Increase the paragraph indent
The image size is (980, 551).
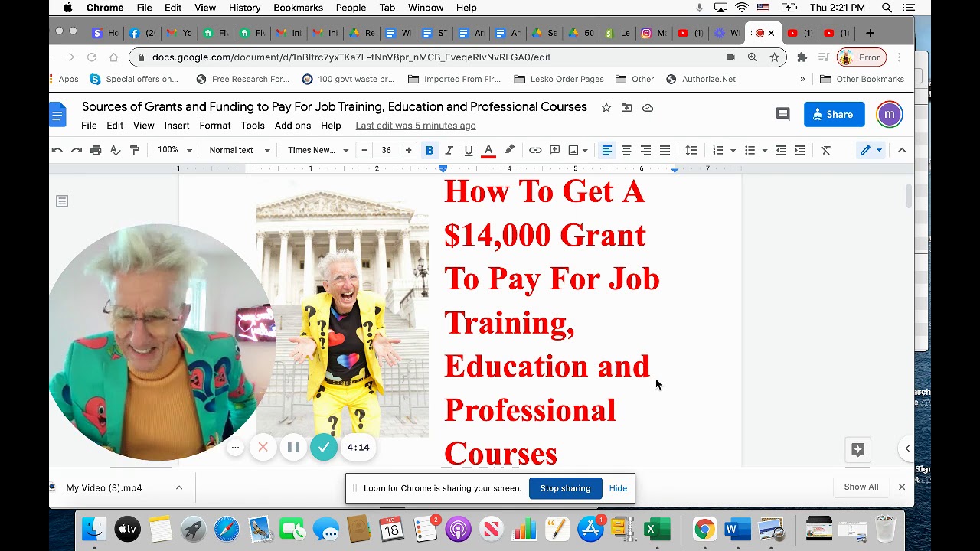click(x=800, y=150)
